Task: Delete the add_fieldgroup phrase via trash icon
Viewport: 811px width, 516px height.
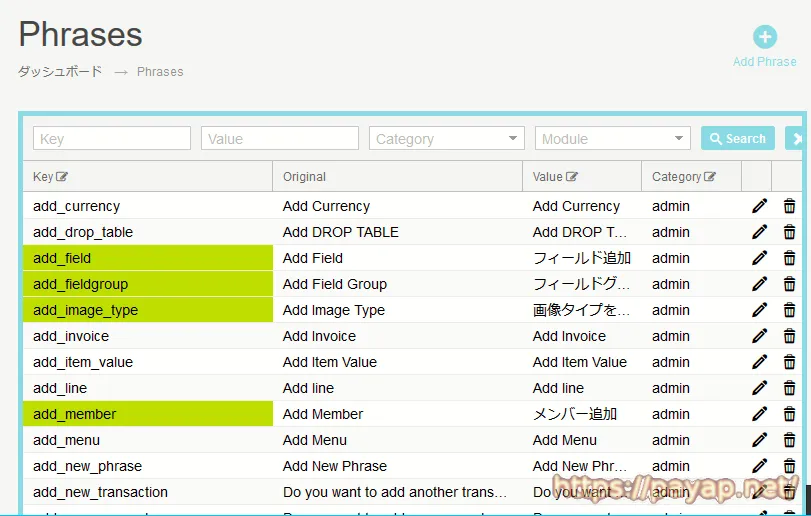Action: [790, 284]
